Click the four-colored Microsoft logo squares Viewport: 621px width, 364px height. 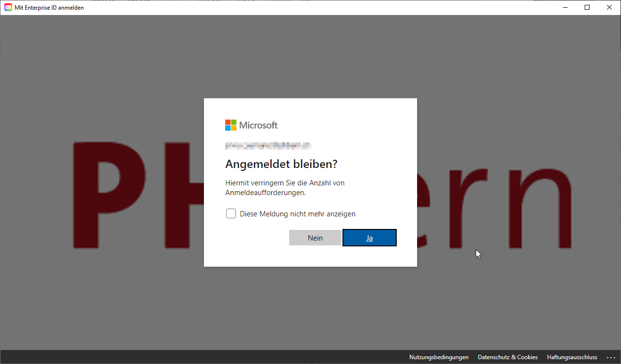231,125
